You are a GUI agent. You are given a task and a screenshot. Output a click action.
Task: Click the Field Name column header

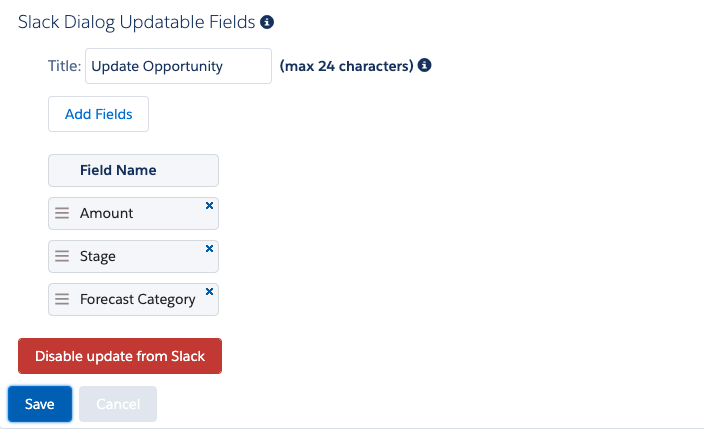(118, 170)
